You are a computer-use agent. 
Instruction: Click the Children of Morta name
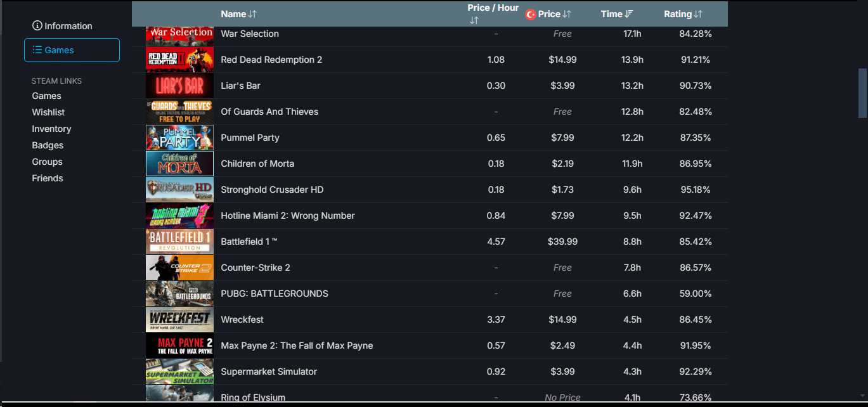pyautogui.click(x=257, y=164)
